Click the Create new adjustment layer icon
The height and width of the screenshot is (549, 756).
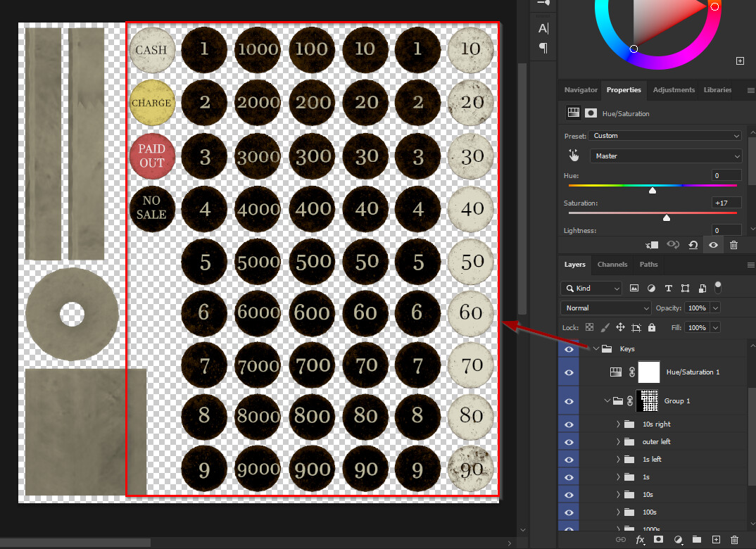click(678, 540)
